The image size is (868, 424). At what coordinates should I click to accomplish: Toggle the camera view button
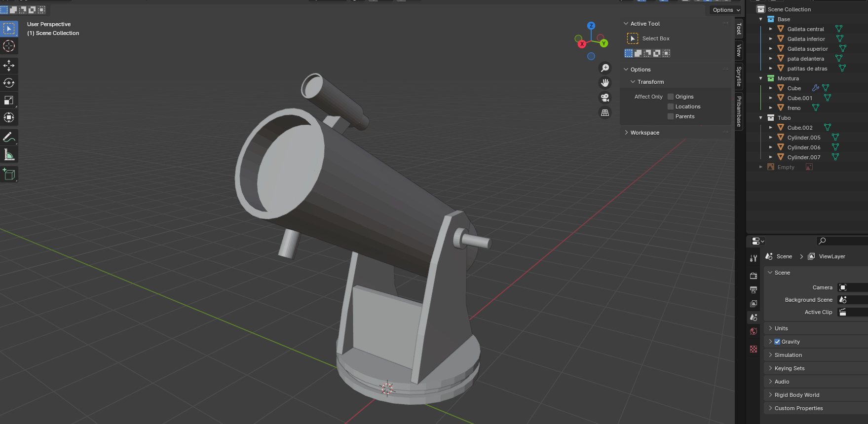(604, 98)
